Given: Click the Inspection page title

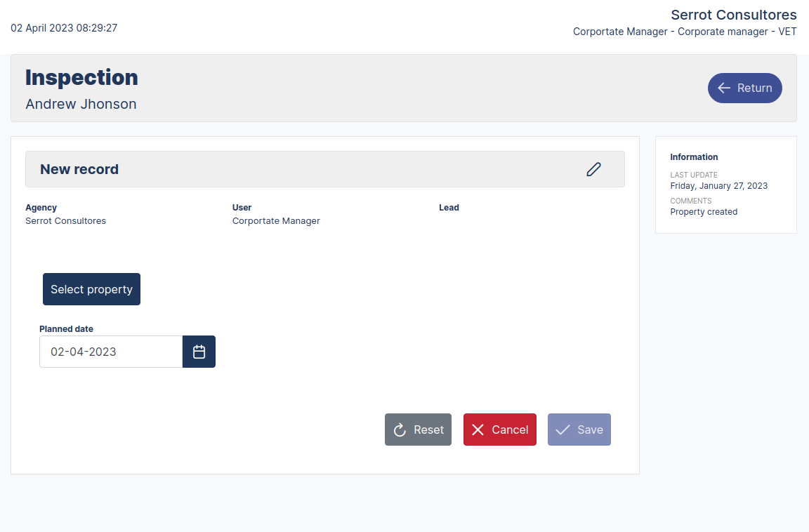Looking at the screenshot, I should [81, 77].
